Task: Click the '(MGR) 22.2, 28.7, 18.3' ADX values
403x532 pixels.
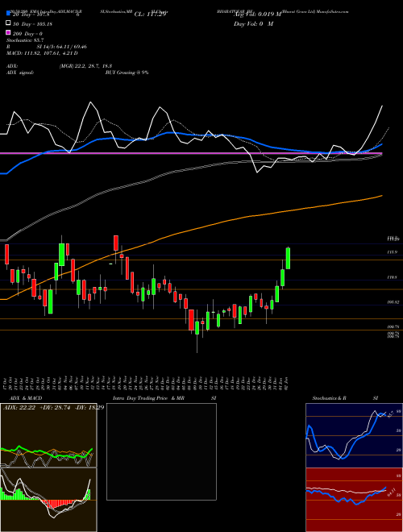Action: click(x=85, y=66)
